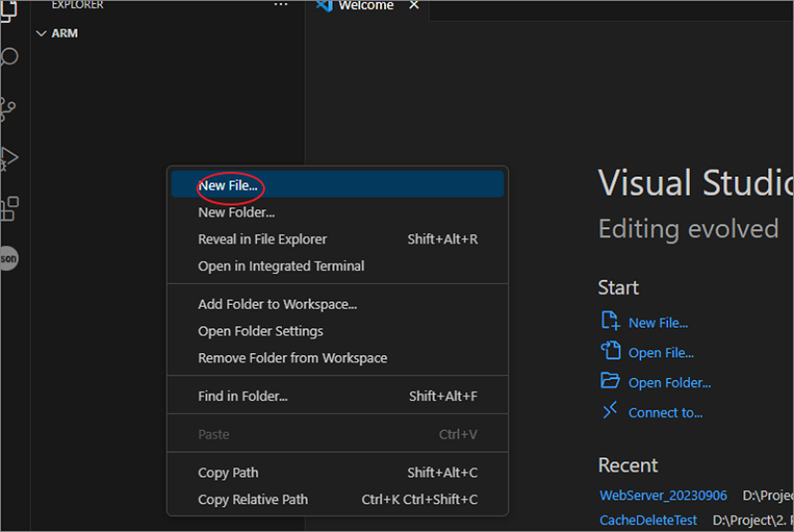The height and width of the screenshot is (532, 794).
Task: Select the Welcome tab
Action: coord(367,5)
